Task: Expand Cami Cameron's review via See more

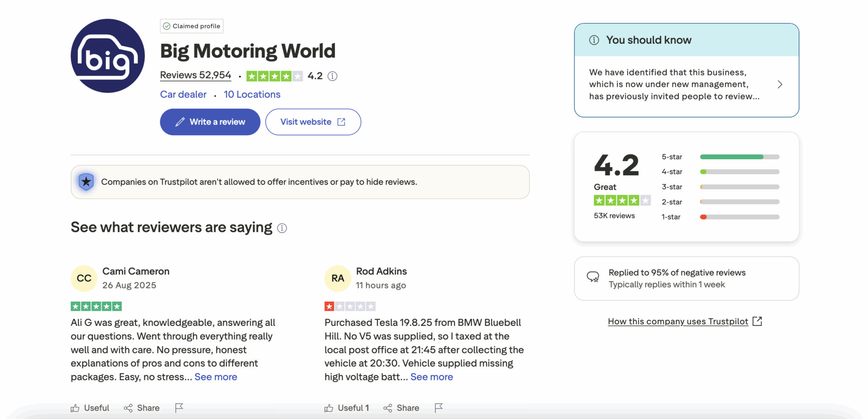Action: point(216,377)
